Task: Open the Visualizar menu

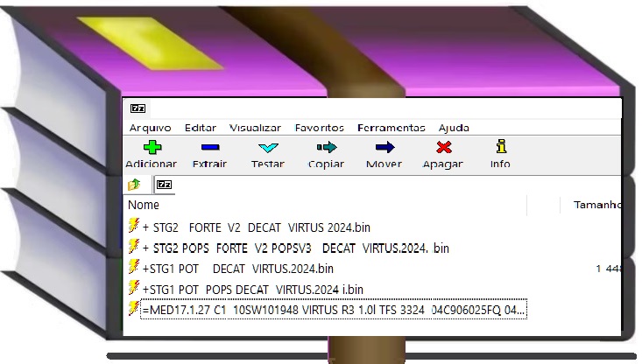Action: coord(255,128)
